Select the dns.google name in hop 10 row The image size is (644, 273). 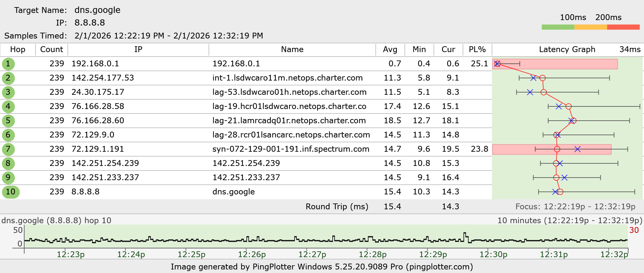pyautogui.click(x=234, y=192)
